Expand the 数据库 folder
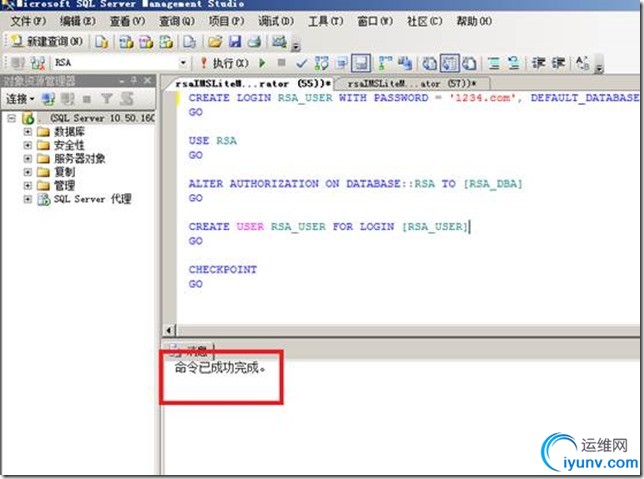 point(28,132)
